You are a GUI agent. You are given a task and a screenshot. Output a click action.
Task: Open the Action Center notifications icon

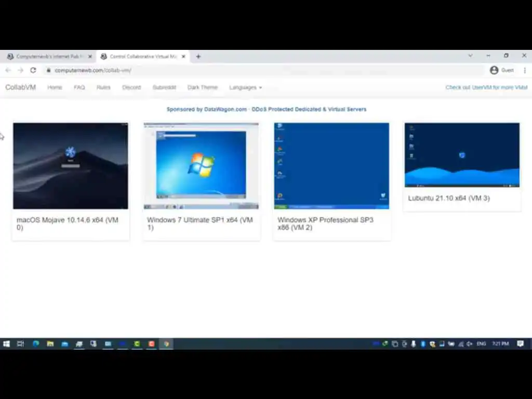pyautogui.click(x=520, y=344)
